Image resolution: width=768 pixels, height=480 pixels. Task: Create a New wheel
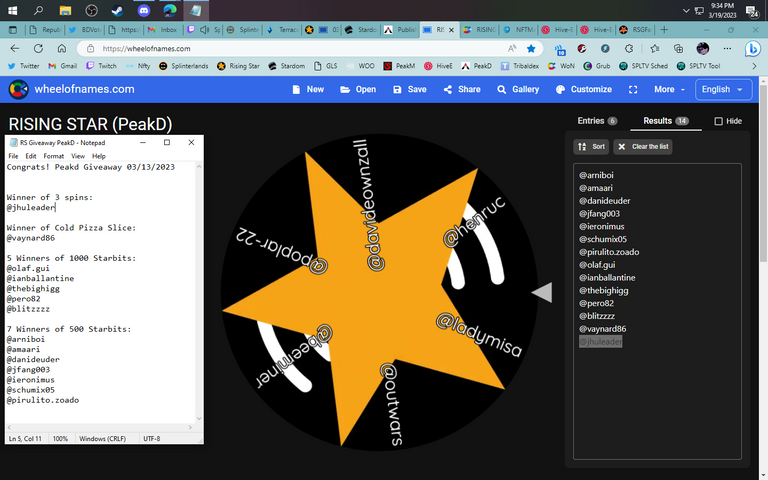click(x=308, y=90)
